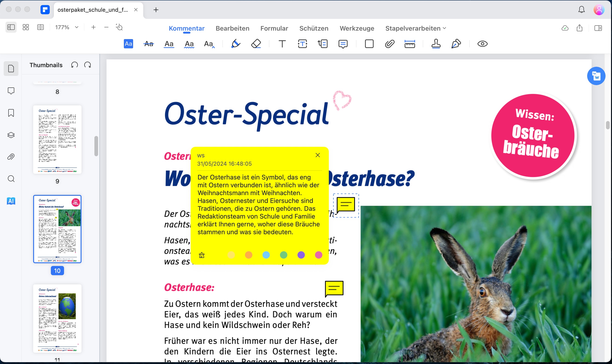
Task: Select page 9 thumbnail
Action: click(x=57, y=140)
